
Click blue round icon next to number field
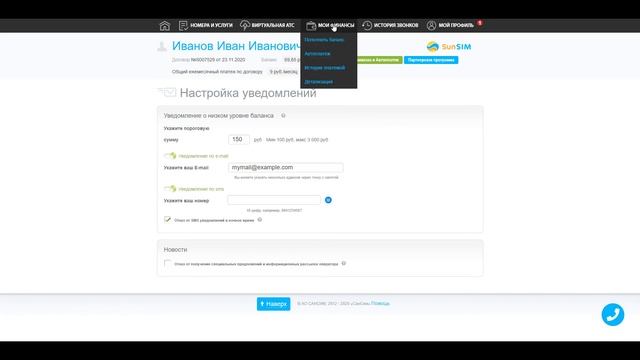[328, 200]
